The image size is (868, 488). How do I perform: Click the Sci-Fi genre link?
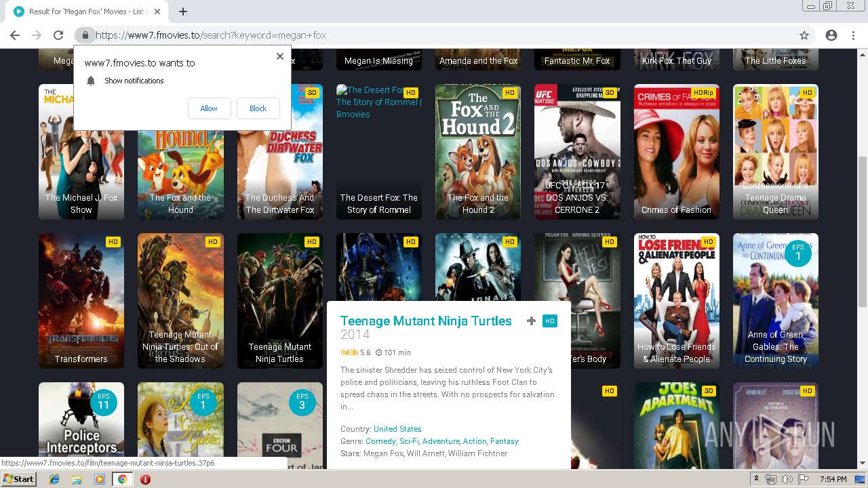click(409, 441)
